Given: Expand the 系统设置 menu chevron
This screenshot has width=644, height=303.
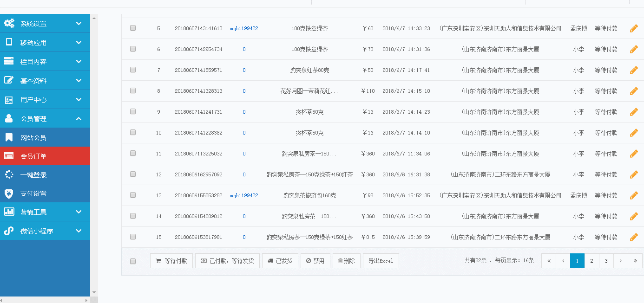Looking at the screenshot, I should (x=79, y=23).
